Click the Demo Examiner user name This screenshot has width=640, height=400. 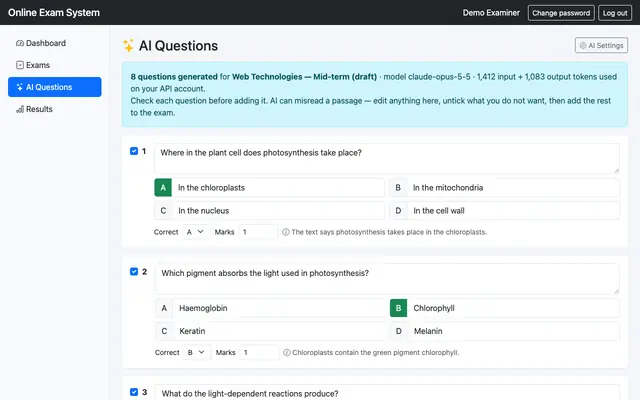click(x=491, y=13)
